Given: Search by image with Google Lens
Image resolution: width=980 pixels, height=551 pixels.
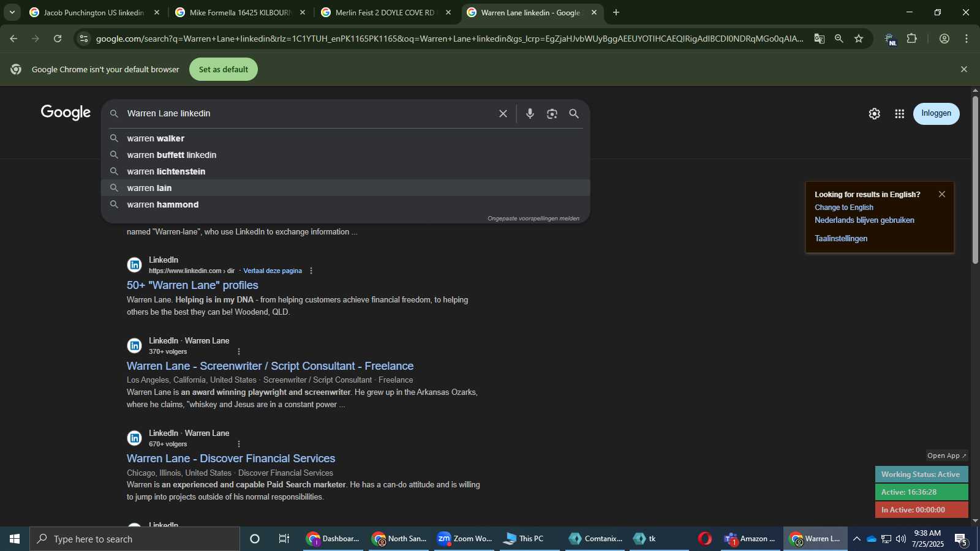Looking at the screenshot, I should (552, 113).
